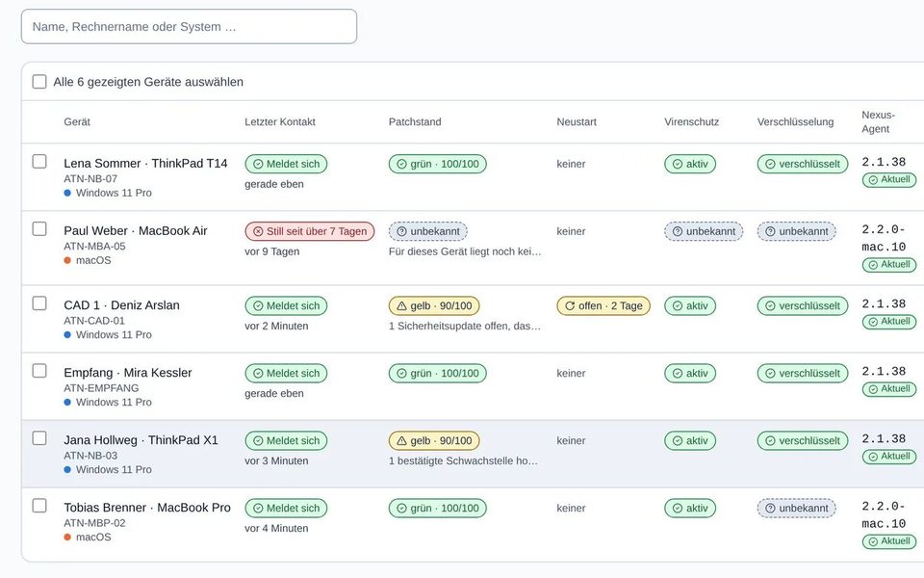Toggle checkbox for Jana Hollweg ThinkPad X1
Screen dimensions: 924x578
coord(39,438)
